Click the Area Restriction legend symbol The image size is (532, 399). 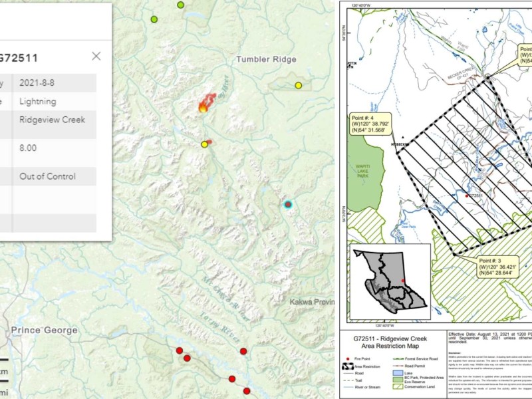click(347, 366)
